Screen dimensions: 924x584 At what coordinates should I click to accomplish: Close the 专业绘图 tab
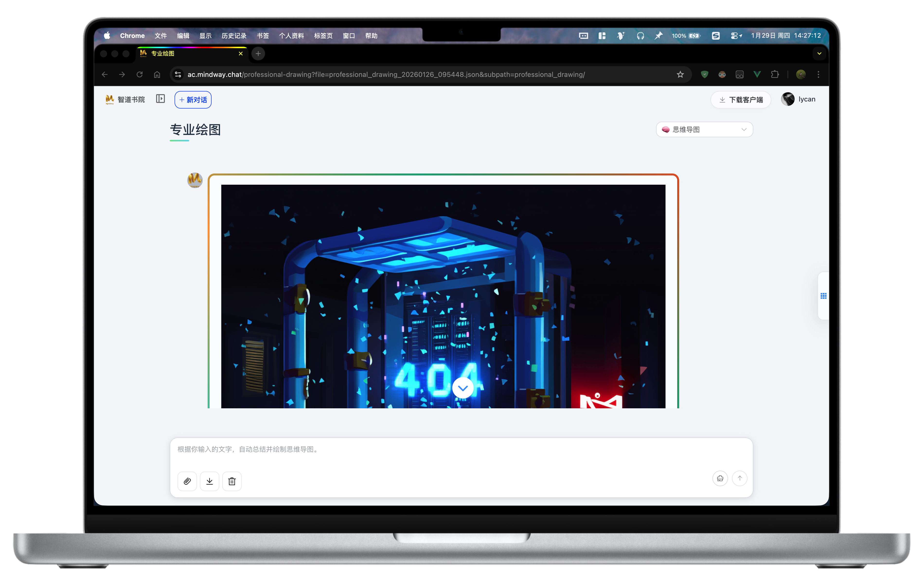click(x=240, y=54)
